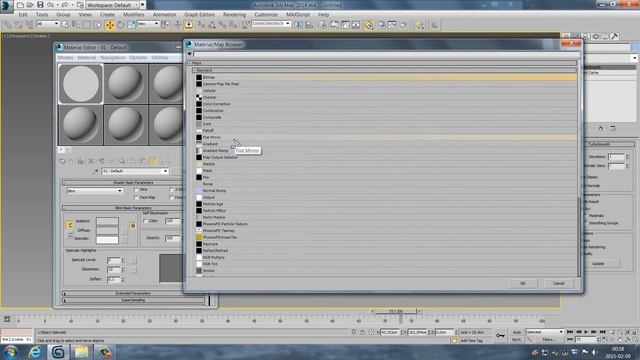Open the Modifiers menu in main bar
Image resolution: width=640 pixels, height=360 pixels.
133,14
